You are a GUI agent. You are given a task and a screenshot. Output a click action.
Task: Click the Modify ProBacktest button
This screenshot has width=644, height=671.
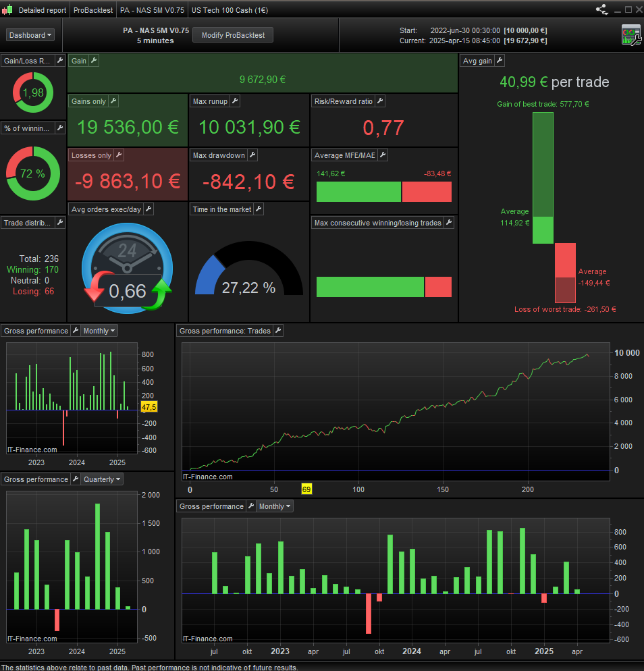[x=233, y=35]
